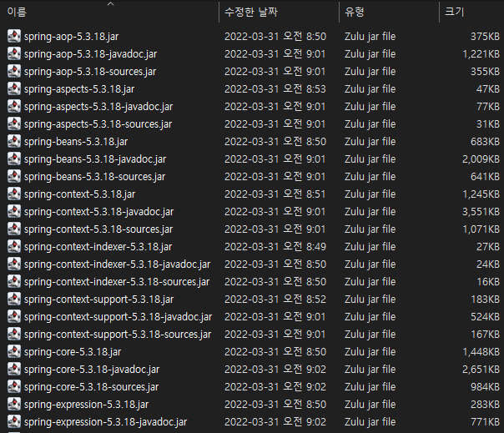
Task: Select file name spring-expression-5.3.18.jar
Action: [x=87, y=405]
